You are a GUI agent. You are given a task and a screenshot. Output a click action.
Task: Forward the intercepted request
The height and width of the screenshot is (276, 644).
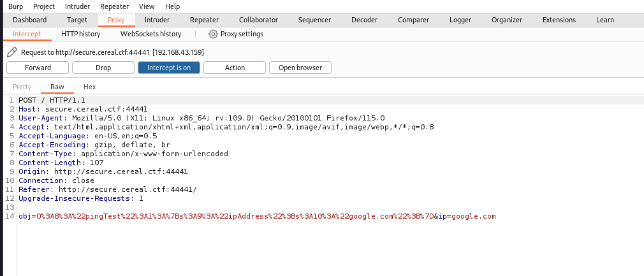[x=38, y=68]
